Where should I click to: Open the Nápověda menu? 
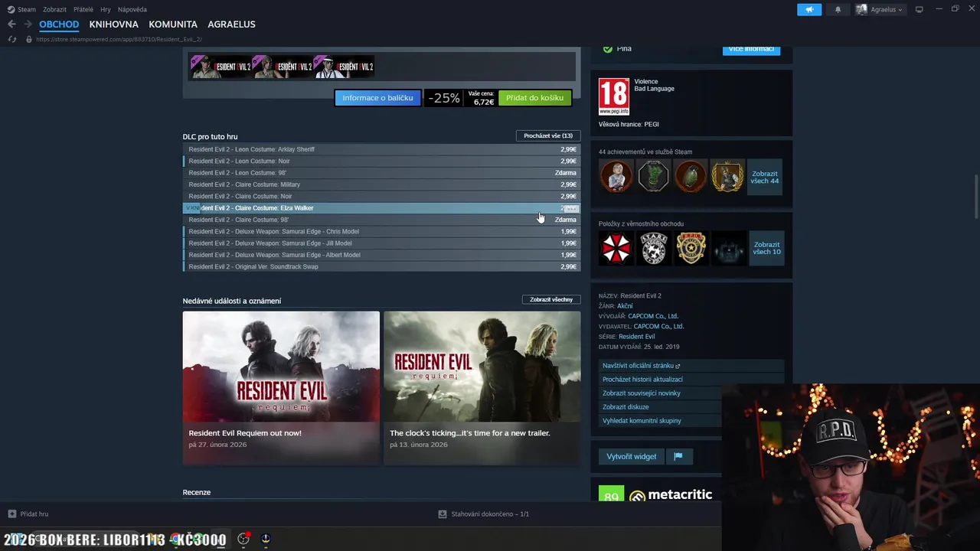click(x=132, y=9)
